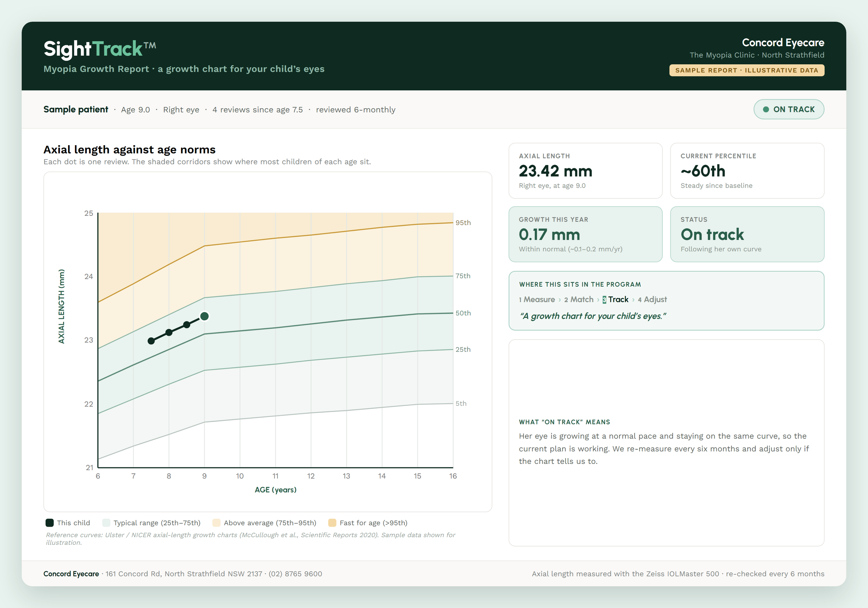Open the Axial Length 23.42 mm card

click(x=585, y=171)
